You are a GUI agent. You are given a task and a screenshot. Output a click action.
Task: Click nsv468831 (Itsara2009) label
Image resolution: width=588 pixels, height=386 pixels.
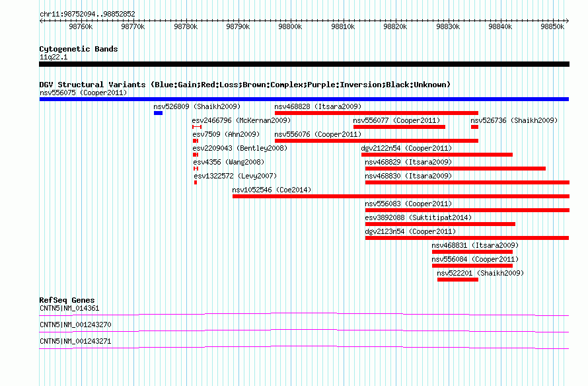click(475, 245)
